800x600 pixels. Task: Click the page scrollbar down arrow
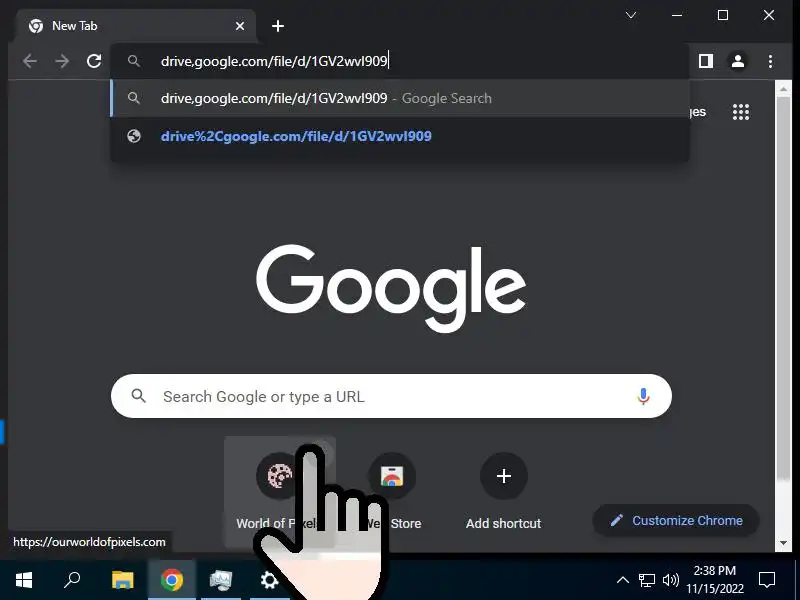783,543
